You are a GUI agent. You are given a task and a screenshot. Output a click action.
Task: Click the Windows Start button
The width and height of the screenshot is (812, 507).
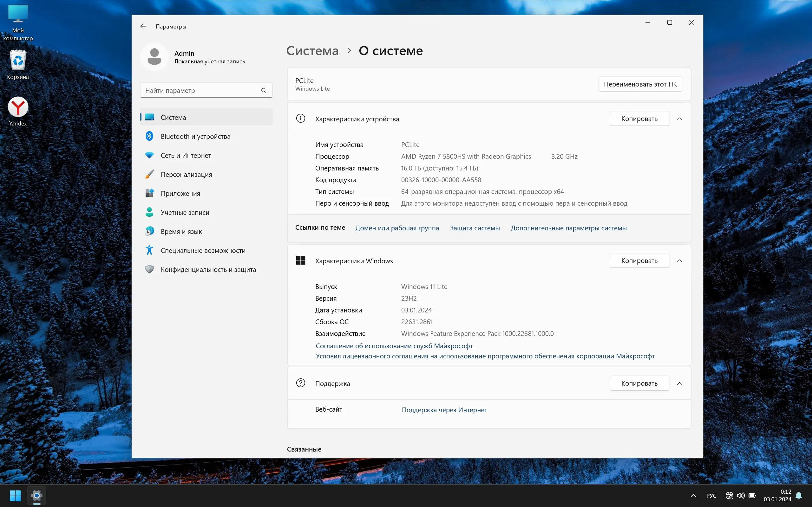tap(15, 495)
